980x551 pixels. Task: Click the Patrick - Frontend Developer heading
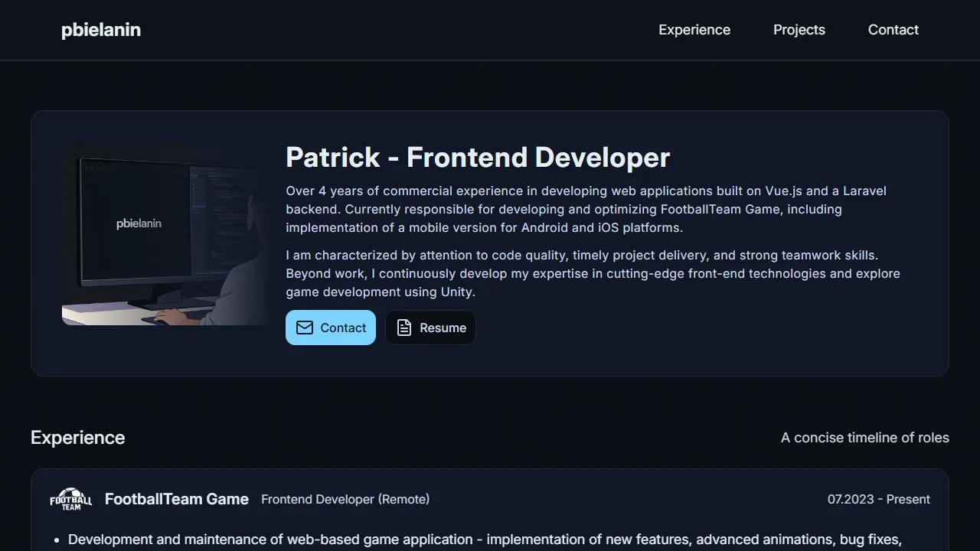tap(477, 157)
